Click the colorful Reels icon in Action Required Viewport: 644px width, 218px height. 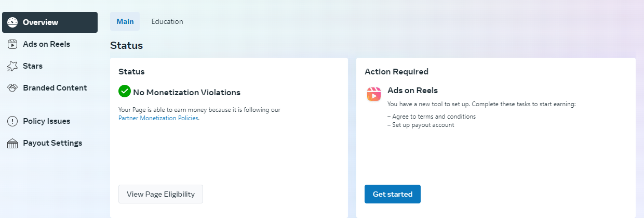point(374,94)
